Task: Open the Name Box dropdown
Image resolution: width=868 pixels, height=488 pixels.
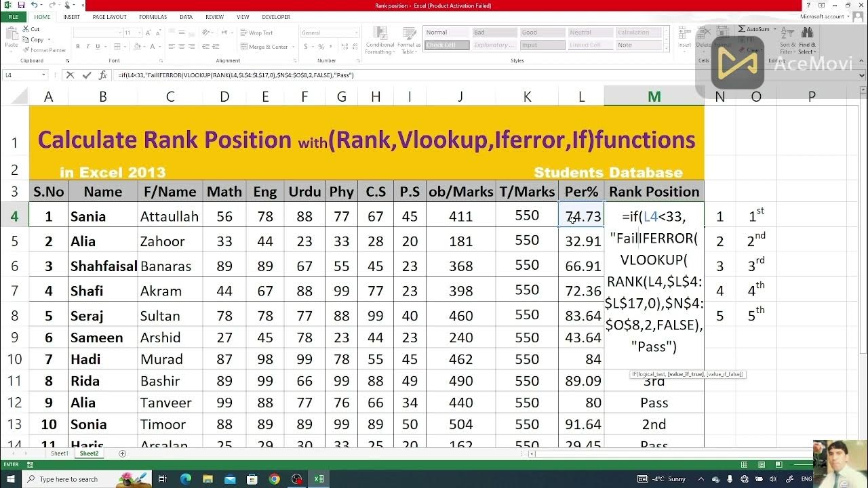Action: coord(43,75)
